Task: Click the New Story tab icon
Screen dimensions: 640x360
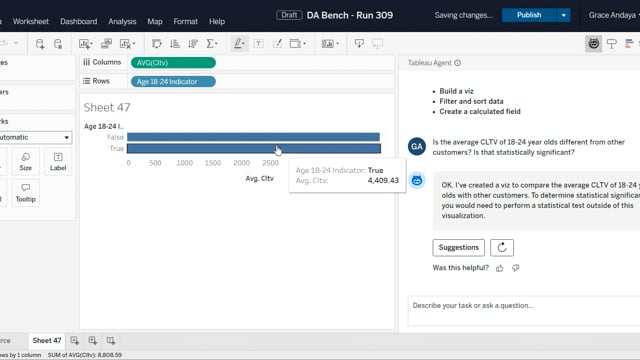Action: (x=111, y=340)
